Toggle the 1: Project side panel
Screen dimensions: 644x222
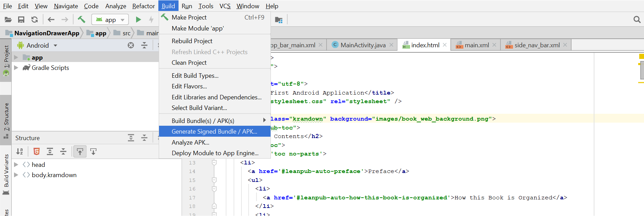[6, 60]
